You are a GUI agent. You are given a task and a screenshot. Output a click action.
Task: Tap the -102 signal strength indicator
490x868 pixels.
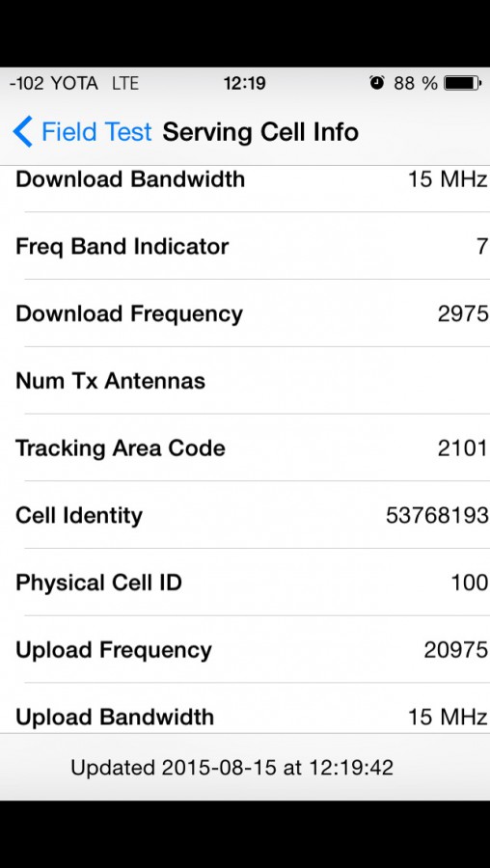point(27,84)
